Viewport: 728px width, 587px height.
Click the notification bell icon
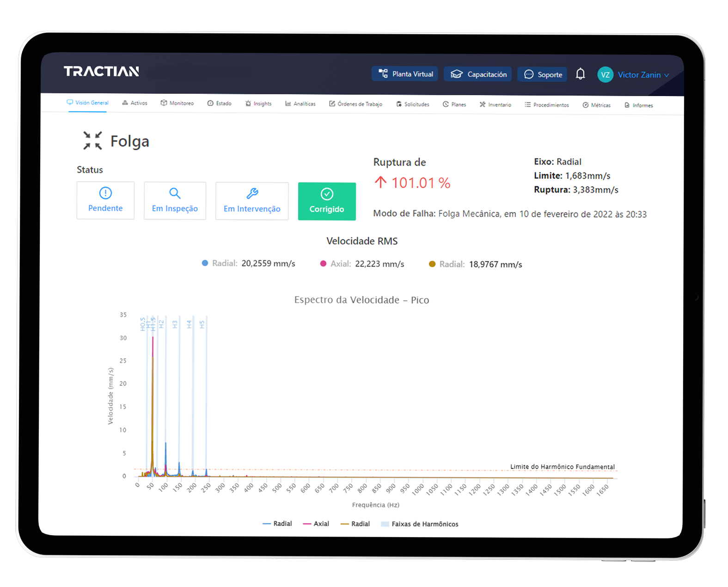click(581, 74)
